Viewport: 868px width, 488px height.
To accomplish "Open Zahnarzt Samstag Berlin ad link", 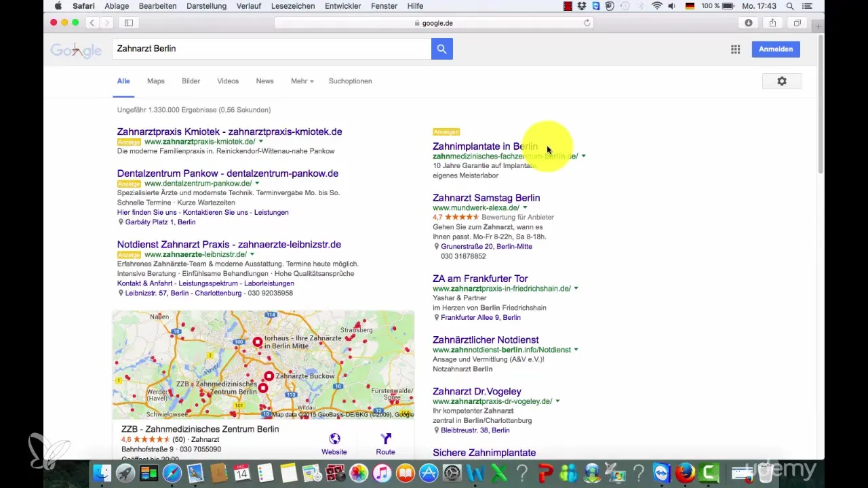I will (486, 198).
